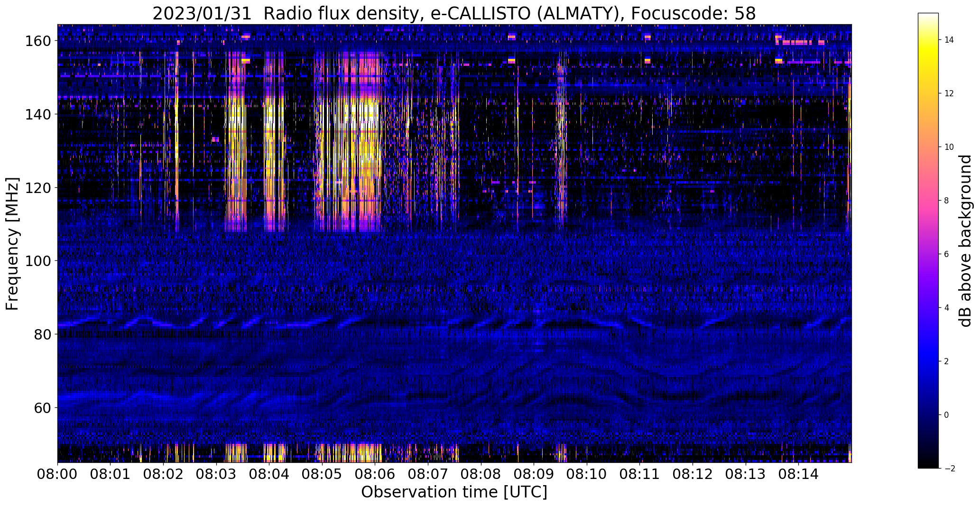Click the narrow burst near 08:09:30
The height and width of the screenshot is (506, 980).
pyautogui.click(x=562, y=142)
